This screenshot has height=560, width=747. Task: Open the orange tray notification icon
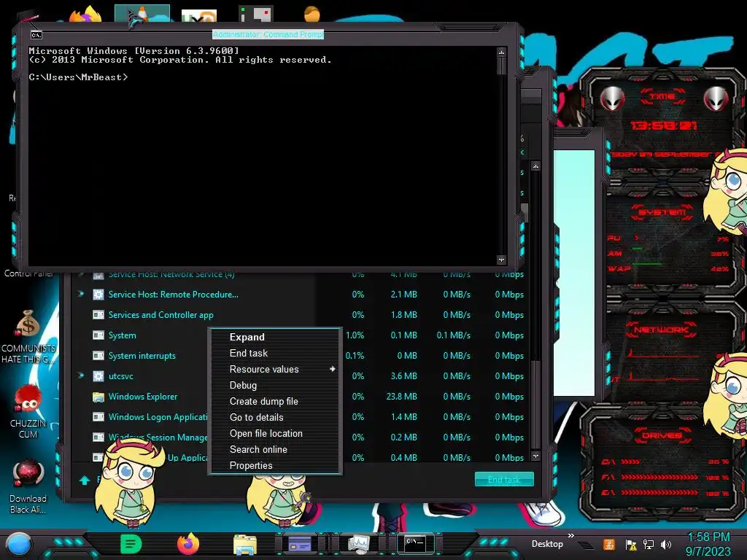609,544
